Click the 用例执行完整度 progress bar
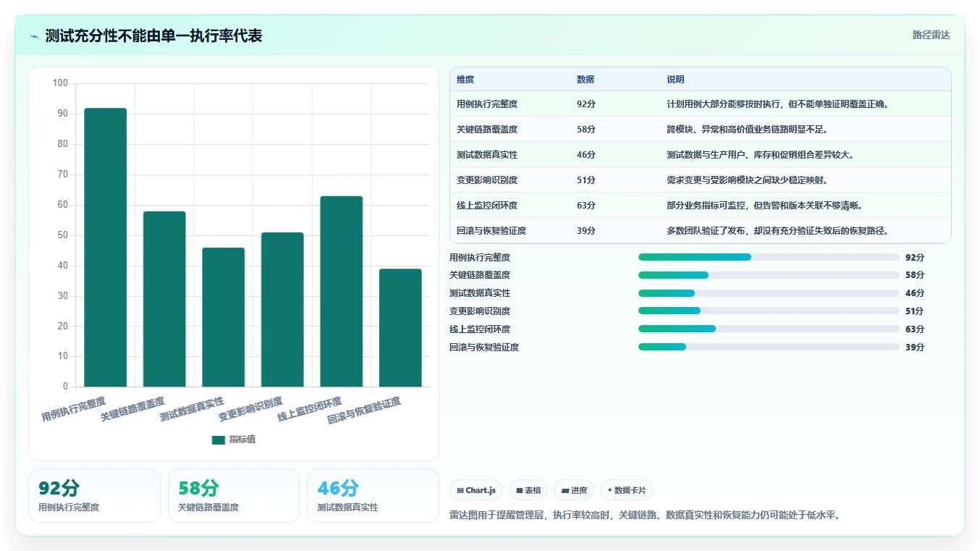Viewport: 980px width, 551px height. click(769, 257)
